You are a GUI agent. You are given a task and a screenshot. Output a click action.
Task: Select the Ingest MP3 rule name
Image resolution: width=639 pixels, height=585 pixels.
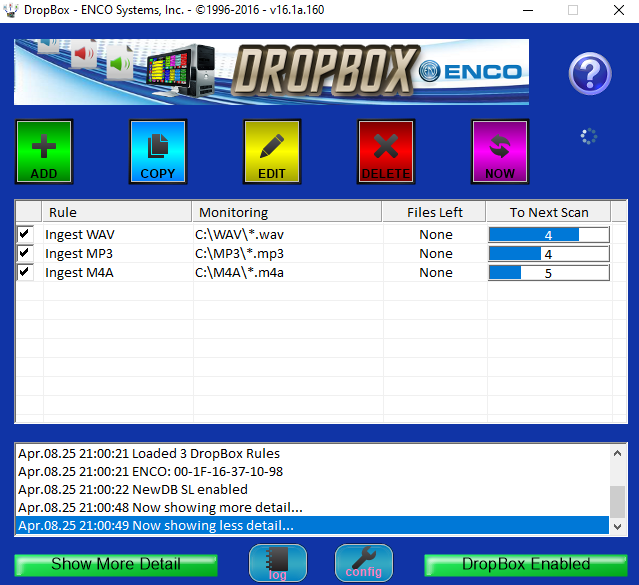click(x=79, y=254)
